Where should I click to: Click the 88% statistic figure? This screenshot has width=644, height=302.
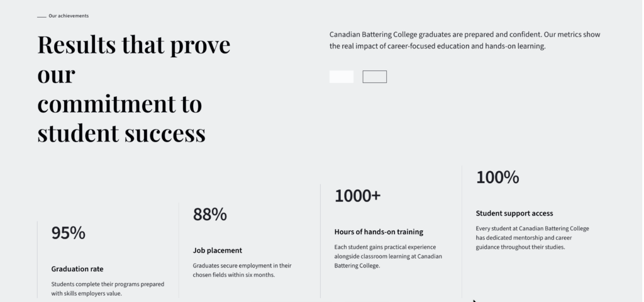(210, 215)
